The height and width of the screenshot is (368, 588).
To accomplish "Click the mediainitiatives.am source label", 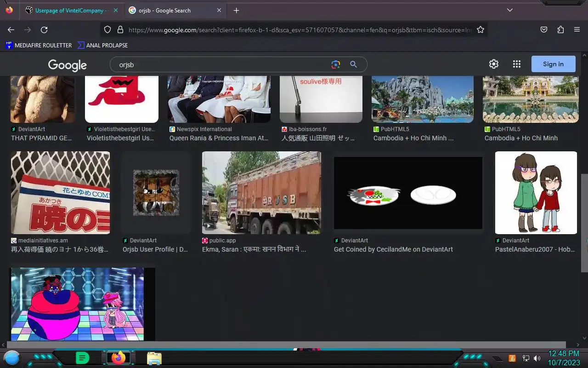I will 43,241.
